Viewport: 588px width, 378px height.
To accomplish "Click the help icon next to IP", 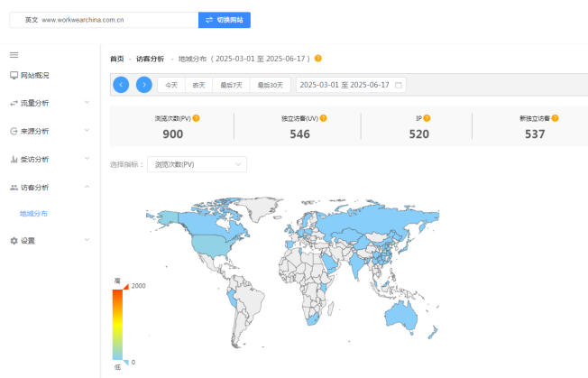I will pyautogui.click(x=427, y=118).
